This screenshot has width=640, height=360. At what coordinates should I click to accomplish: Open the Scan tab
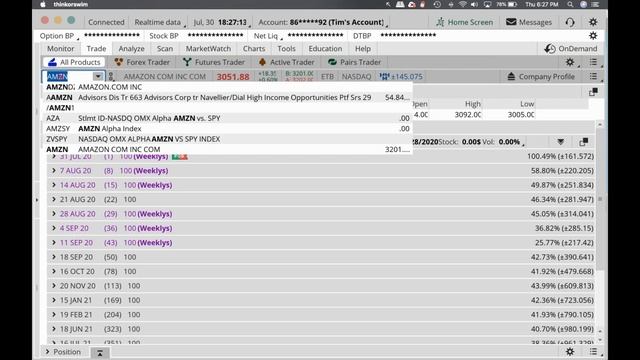(x=165, y=49)
